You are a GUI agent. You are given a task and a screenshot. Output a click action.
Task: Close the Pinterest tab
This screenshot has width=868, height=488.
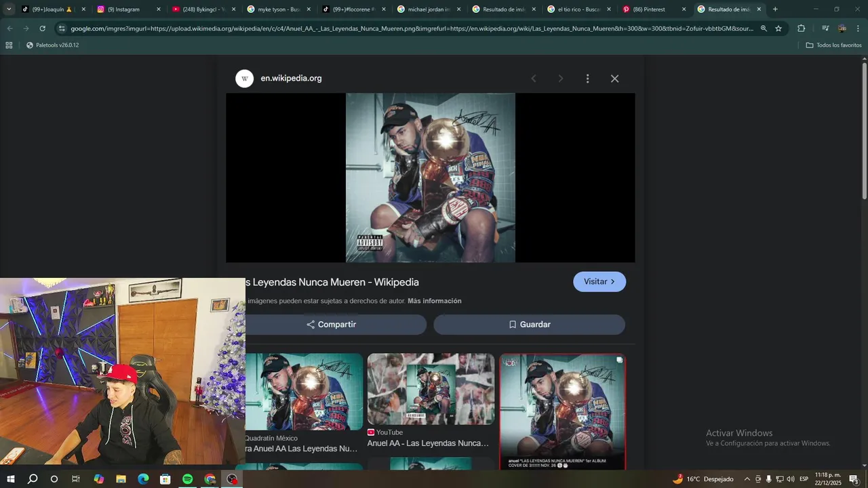coord(684,9)
